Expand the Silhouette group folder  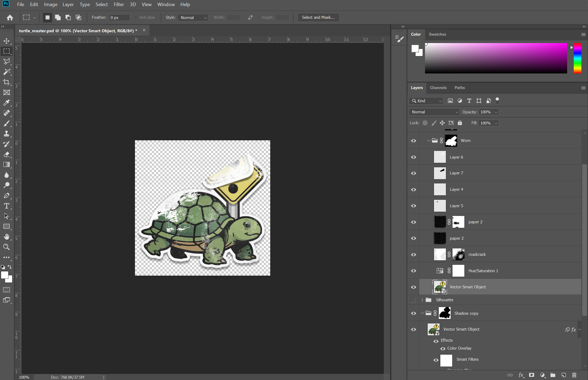(422, 300)
